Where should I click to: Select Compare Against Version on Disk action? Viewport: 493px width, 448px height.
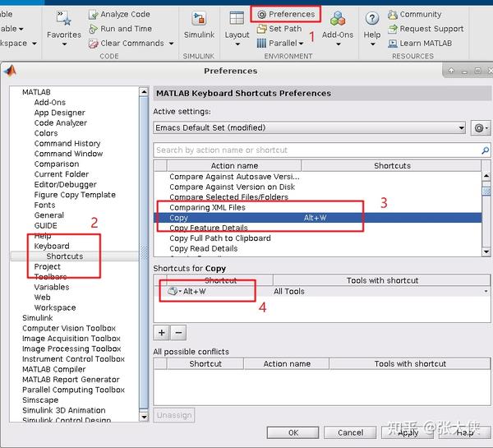[232, 187]
